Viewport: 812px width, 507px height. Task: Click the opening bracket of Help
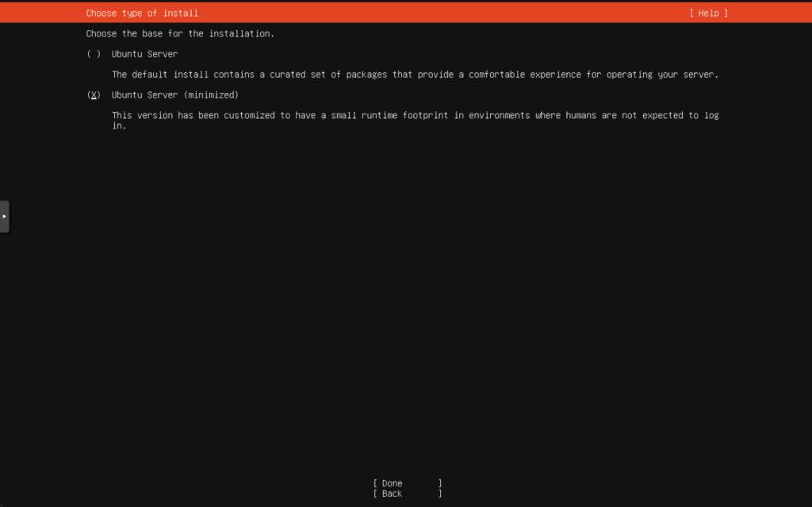[691, 13]
